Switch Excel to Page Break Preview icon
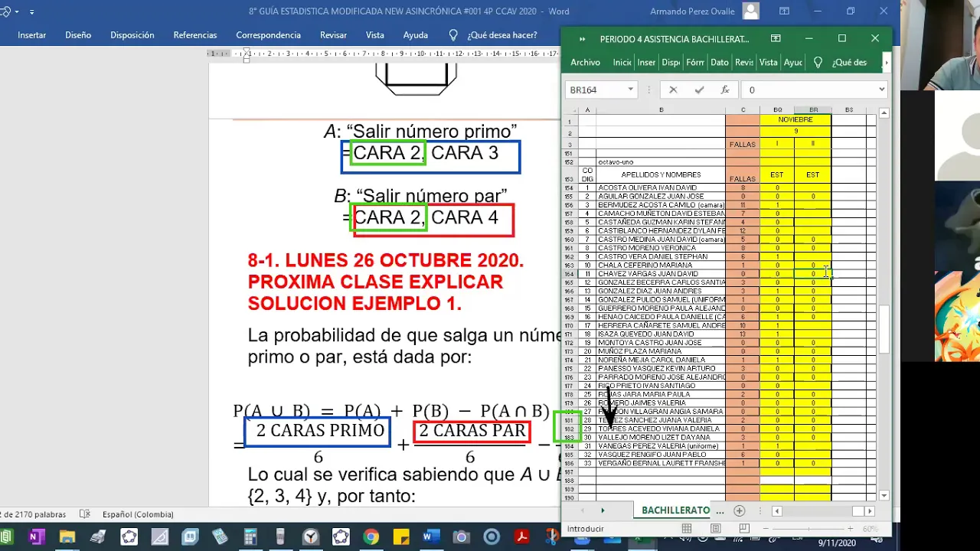The width and height of the screenshot is (980, 551). (x=743, y=529)
